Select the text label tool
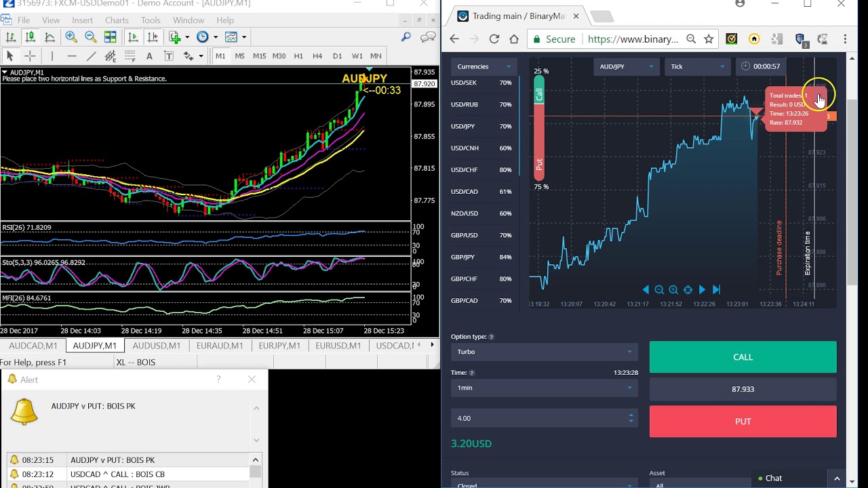The image size is (868, 488). [x=169, y=56]
